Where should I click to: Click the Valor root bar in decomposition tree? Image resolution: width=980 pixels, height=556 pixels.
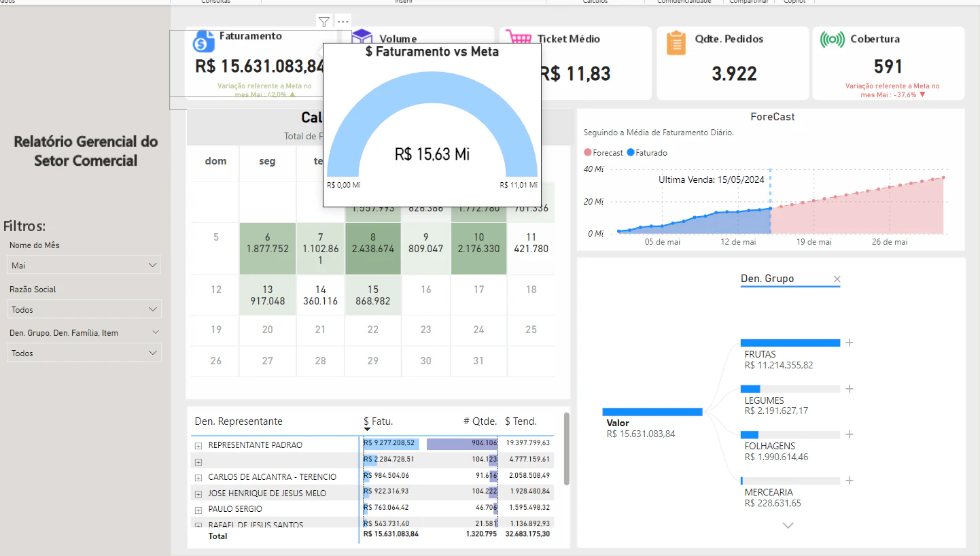tap(652, 411)
